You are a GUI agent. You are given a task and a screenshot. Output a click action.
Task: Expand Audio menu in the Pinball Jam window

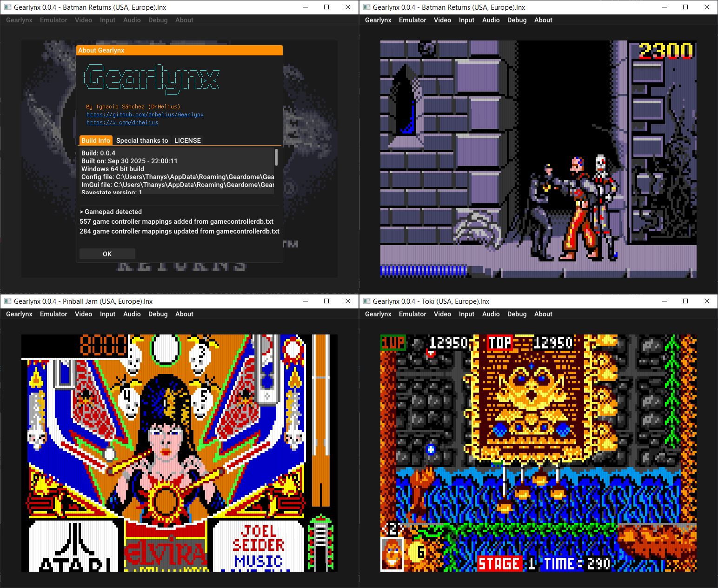132,314
